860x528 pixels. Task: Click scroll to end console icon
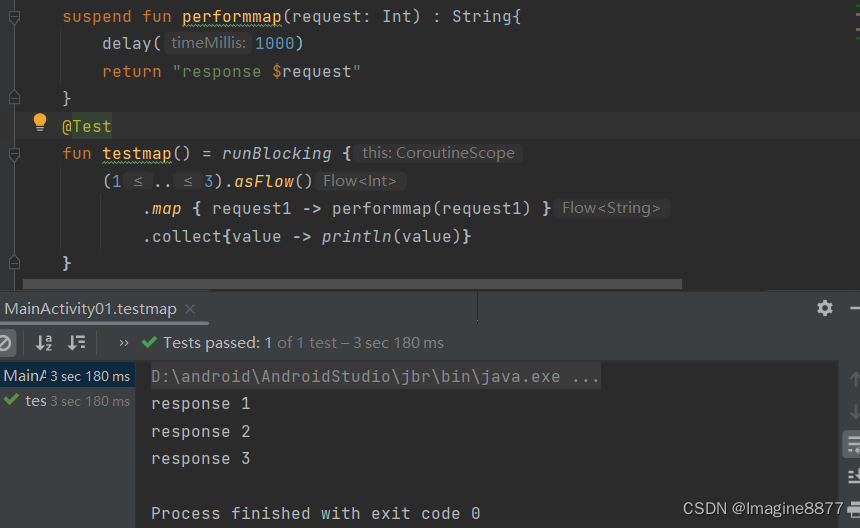point(854,476)
